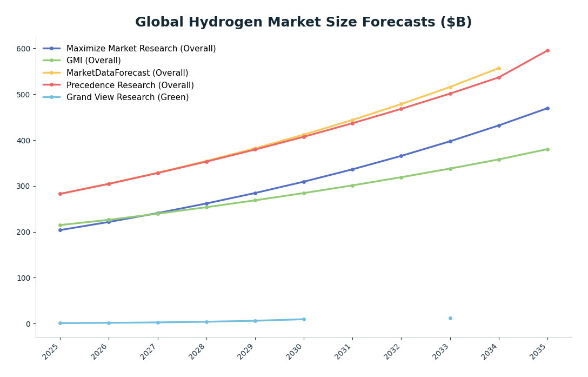Click GMI green data point at 2033
The width and height of the screenshot is (588, 377).
pyautogui.click(x=450, y=169)
